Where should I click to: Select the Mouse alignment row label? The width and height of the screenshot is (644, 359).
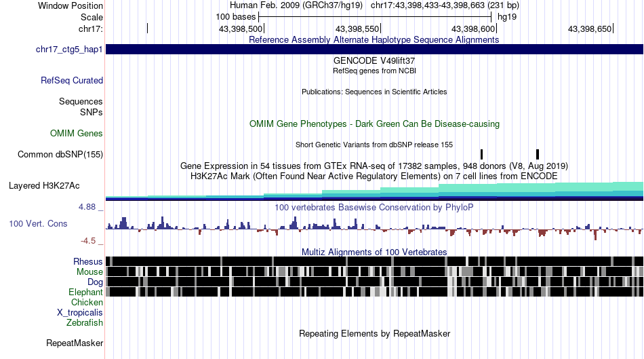[89, 272]
